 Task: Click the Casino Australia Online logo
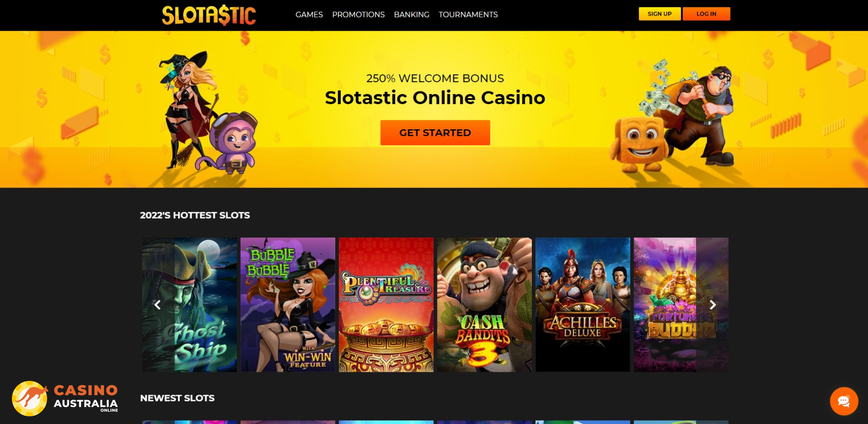[x=65, y=398]
